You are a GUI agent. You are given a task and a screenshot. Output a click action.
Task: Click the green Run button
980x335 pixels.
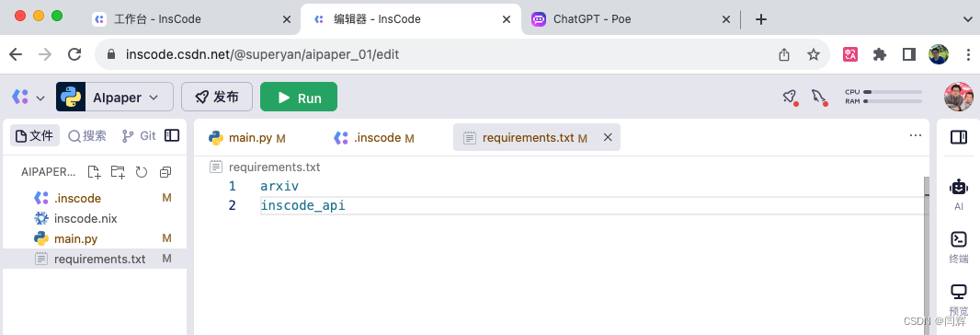coord(298,97)
